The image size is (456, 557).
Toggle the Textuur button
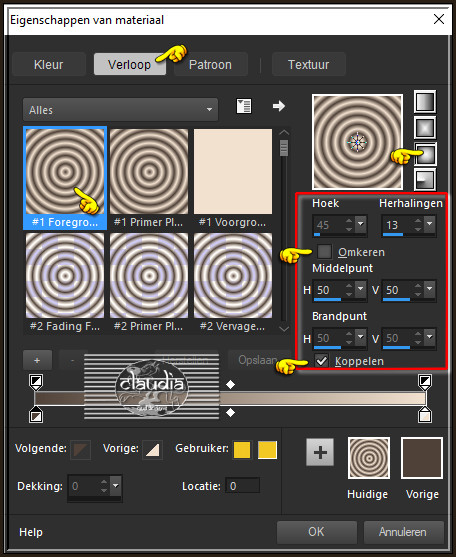pyautogui.click(x=309, y=65)
